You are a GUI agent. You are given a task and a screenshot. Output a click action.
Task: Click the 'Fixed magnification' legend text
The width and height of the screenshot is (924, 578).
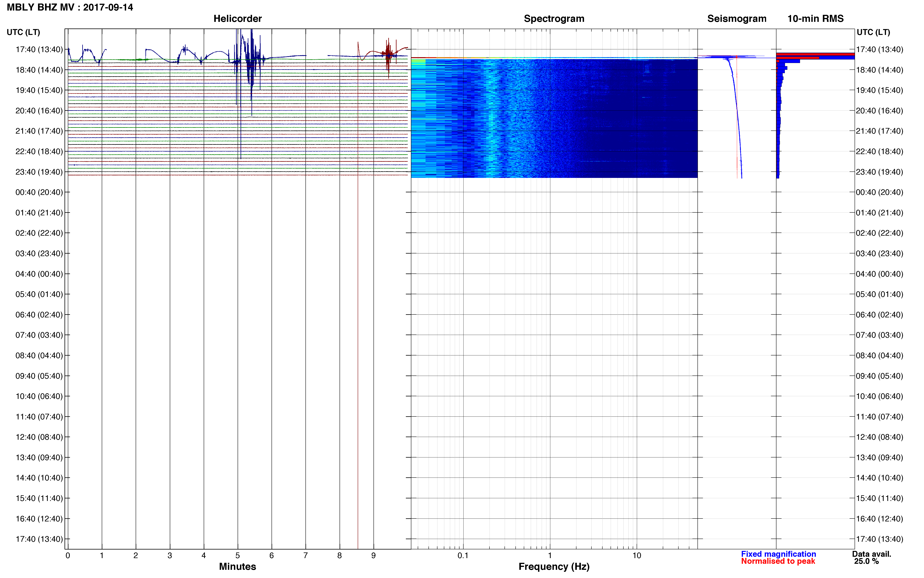pyautogui.click(x=778, y=554)
